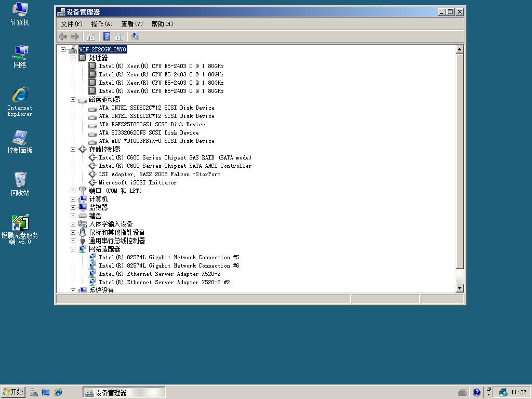
Task: Open the 文件(F) menu
Action: pyautogui.click(x=72, y=24)
